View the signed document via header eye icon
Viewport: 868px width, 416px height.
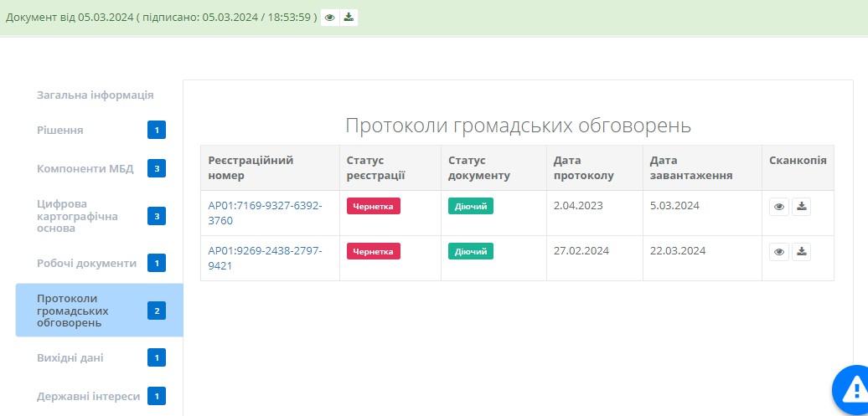(x=330, y=18)
